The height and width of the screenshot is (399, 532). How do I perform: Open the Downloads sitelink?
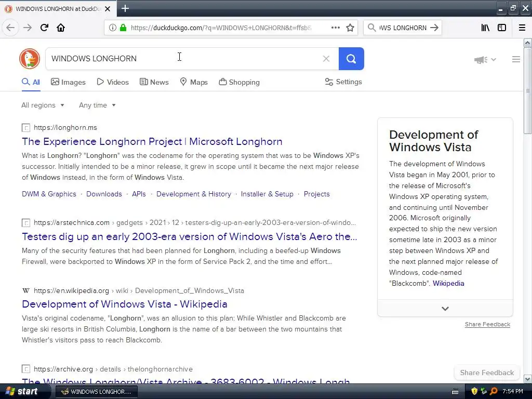pos(104,194)
